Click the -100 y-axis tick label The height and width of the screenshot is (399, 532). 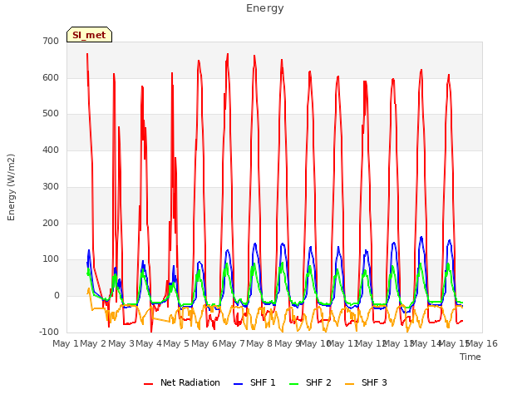click(x=49, y=332)
